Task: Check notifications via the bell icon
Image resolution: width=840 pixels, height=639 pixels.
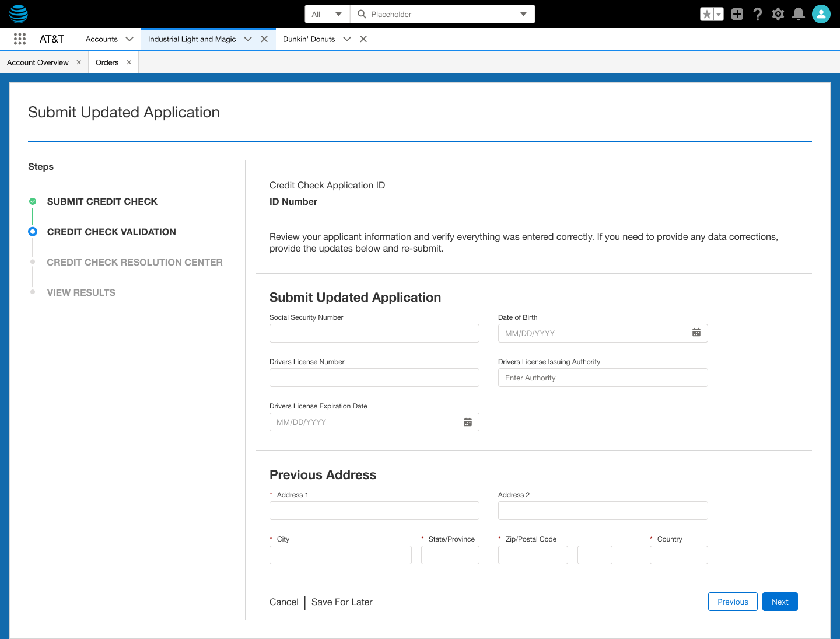Action: 798,13
